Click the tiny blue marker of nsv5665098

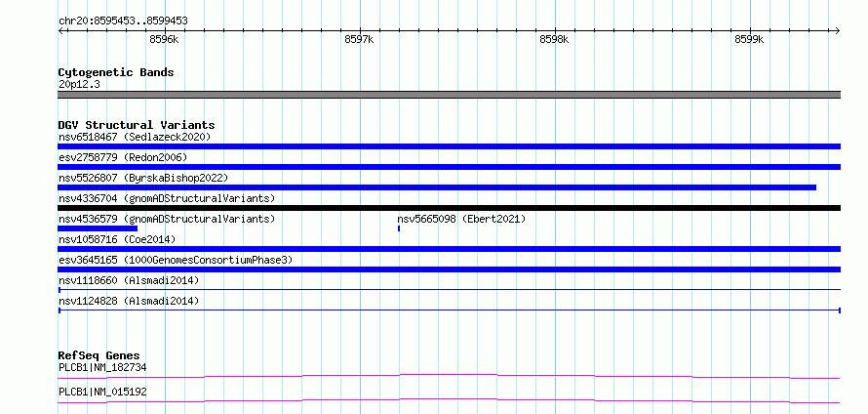[x=399, y=228]
